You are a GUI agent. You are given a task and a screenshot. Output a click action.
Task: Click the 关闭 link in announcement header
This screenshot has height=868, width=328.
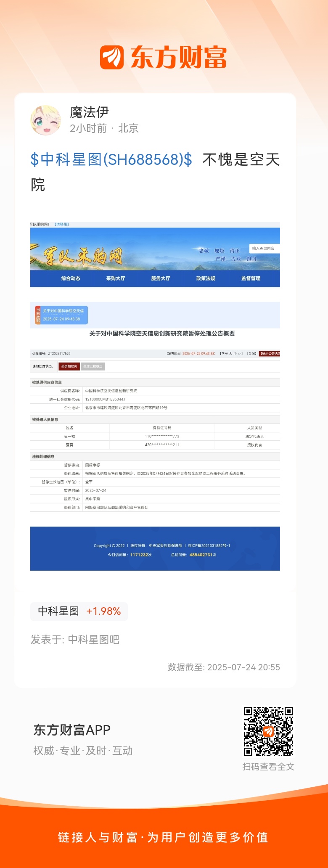pos(251,354)
